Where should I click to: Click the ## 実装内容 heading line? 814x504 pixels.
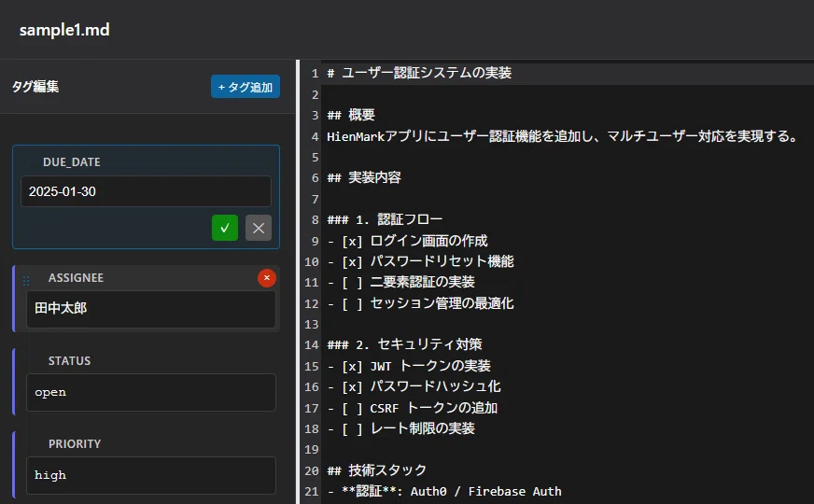pos(364,178)
